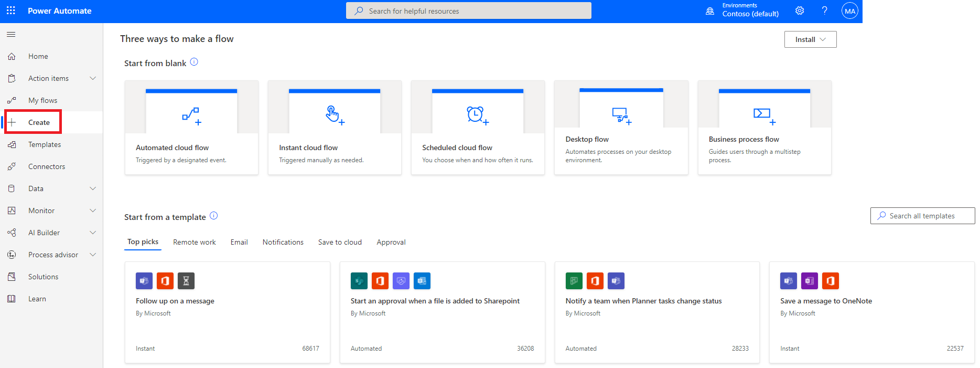Expand the Process advisor chevron
Image resolution: width=980 pixels, height=368 pixels.
coord(93,255)
